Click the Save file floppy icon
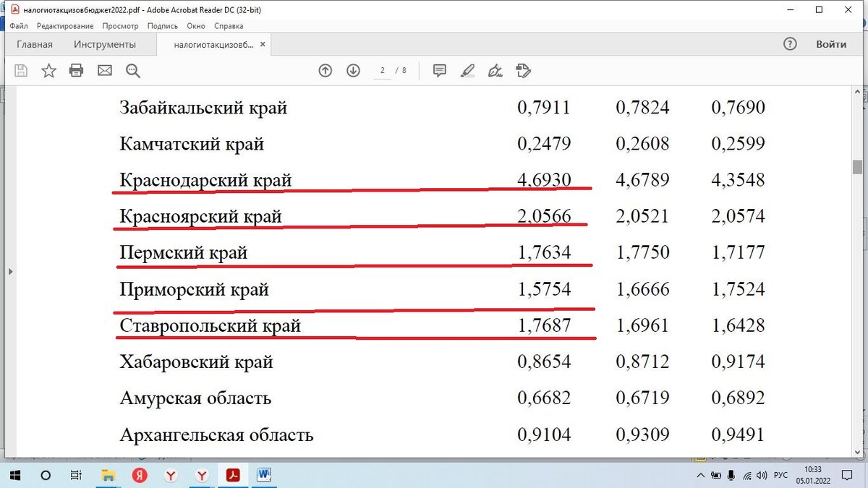This screenshot has height=488, width=868. click(x=21, y=70)
